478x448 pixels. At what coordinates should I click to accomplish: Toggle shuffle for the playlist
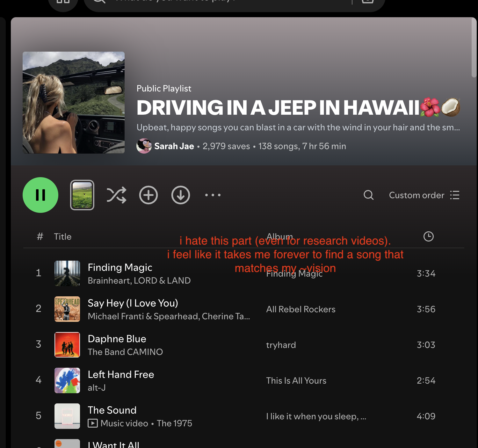click(116, 195)
